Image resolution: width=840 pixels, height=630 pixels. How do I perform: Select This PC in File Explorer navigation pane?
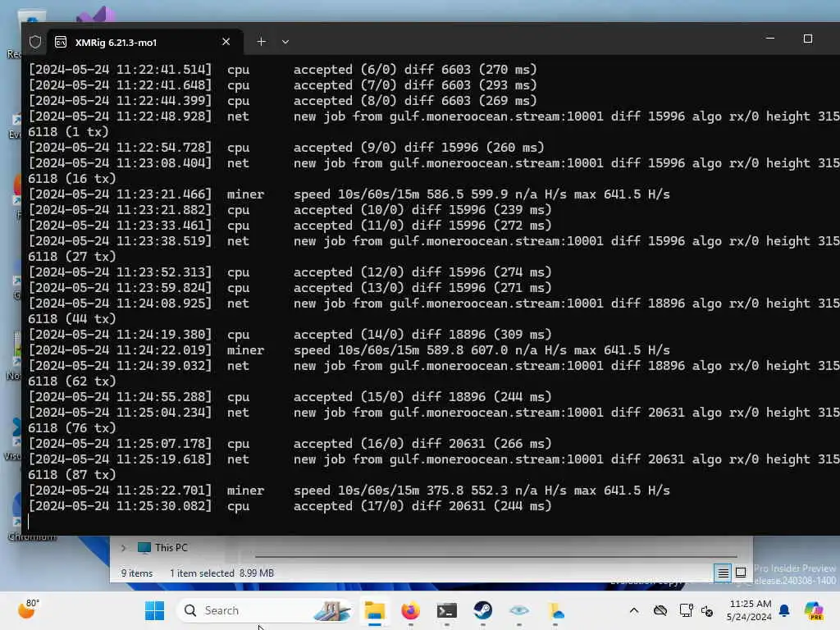click(x=163, y=547)
